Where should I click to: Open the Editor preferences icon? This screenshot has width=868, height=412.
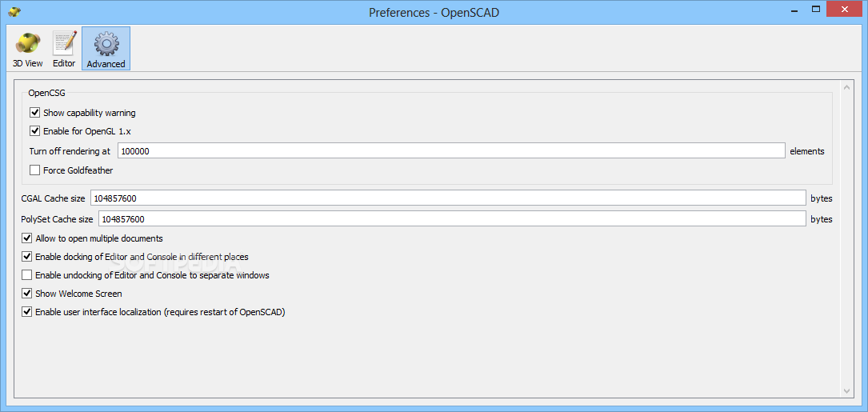point(64,49)
